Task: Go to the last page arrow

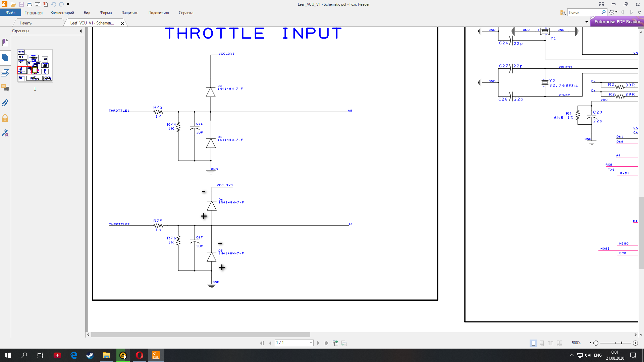Action: click(x=326, y=343)
